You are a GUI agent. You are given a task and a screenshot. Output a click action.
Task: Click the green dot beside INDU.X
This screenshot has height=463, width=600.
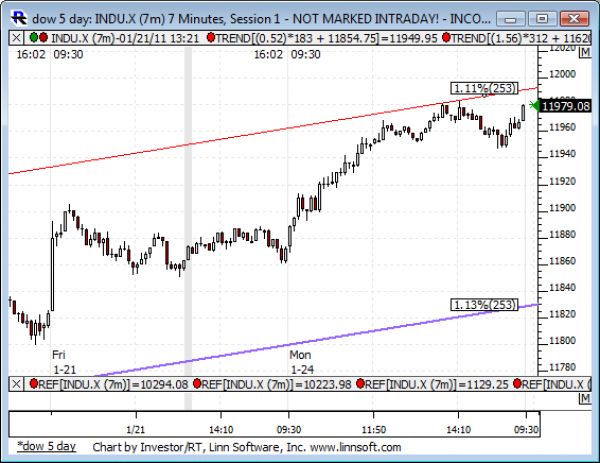pos(34,37)
